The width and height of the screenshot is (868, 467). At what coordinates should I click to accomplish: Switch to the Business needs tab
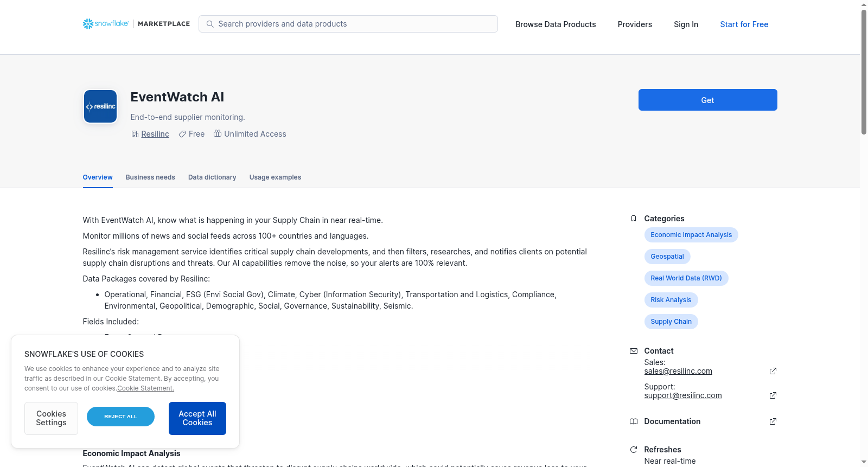150,177
